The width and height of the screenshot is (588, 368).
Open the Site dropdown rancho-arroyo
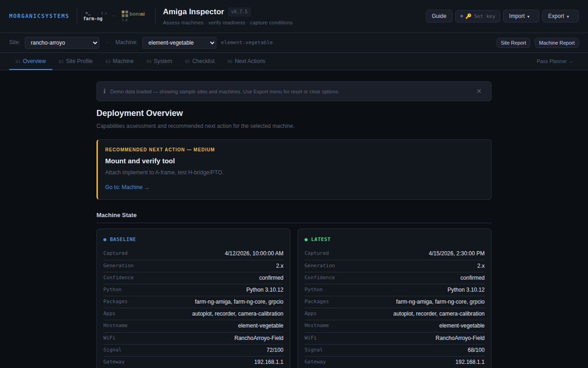[62, 43]
